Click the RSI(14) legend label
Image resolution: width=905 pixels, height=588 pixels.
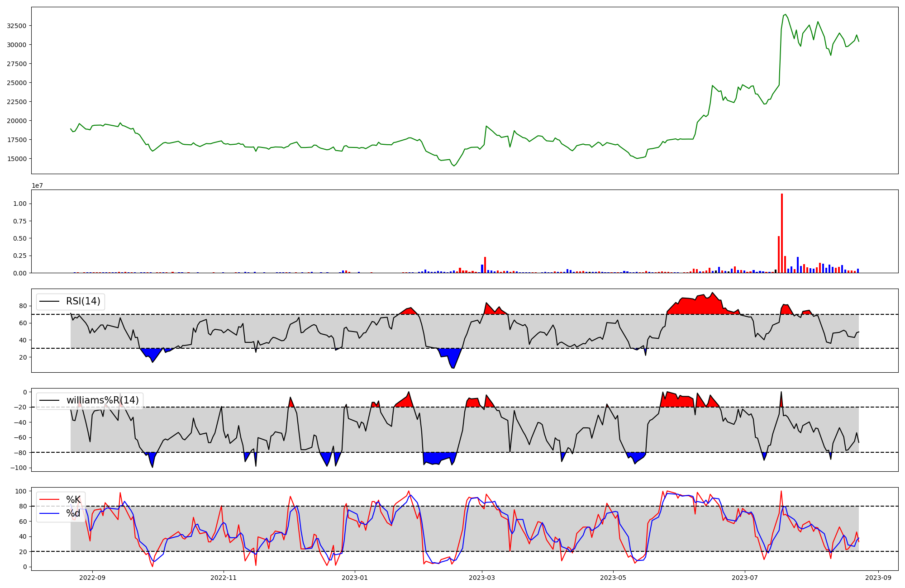pos(83,301)
